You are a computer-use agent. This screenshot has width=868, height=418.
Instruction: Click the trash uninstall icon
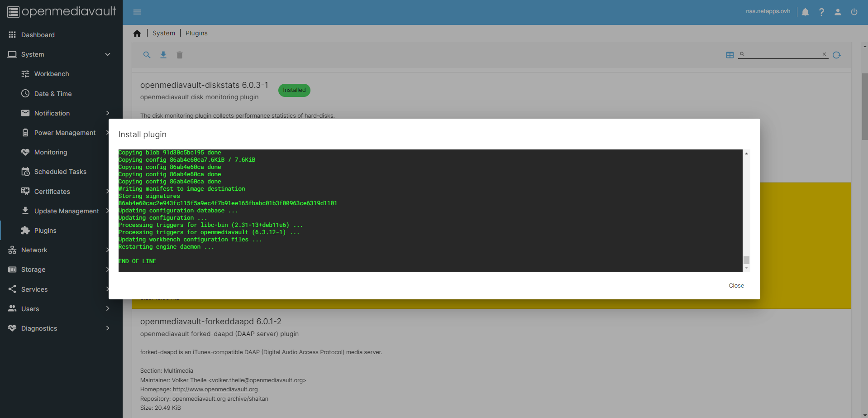[x=180, y=55]
